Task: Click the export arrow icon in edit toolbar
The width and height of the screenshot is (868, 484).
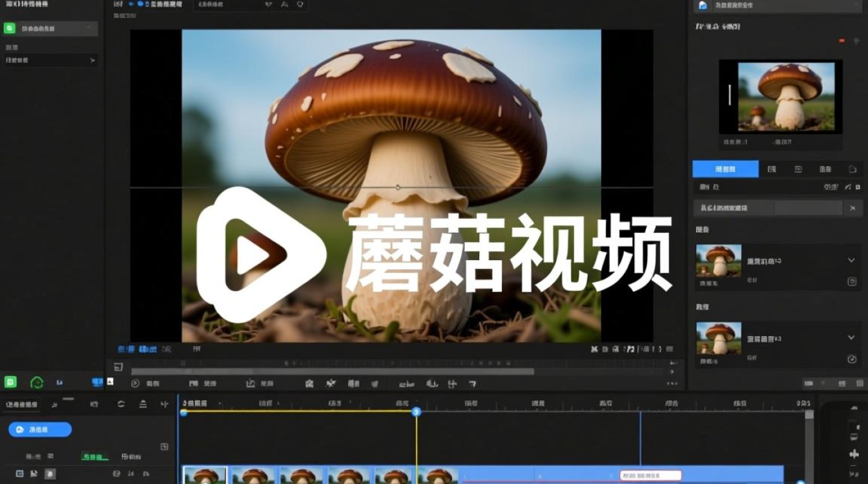Action: (x=251, y=383)
